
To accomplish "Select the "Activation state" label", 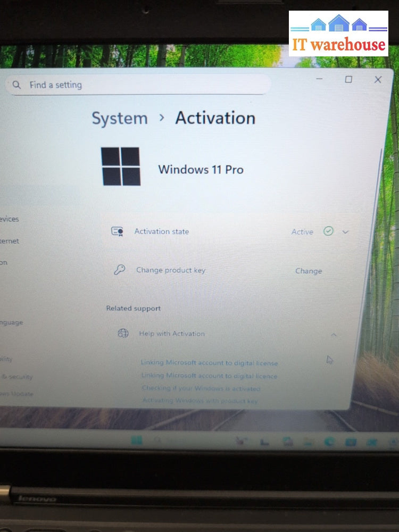I will click(162, 231).
